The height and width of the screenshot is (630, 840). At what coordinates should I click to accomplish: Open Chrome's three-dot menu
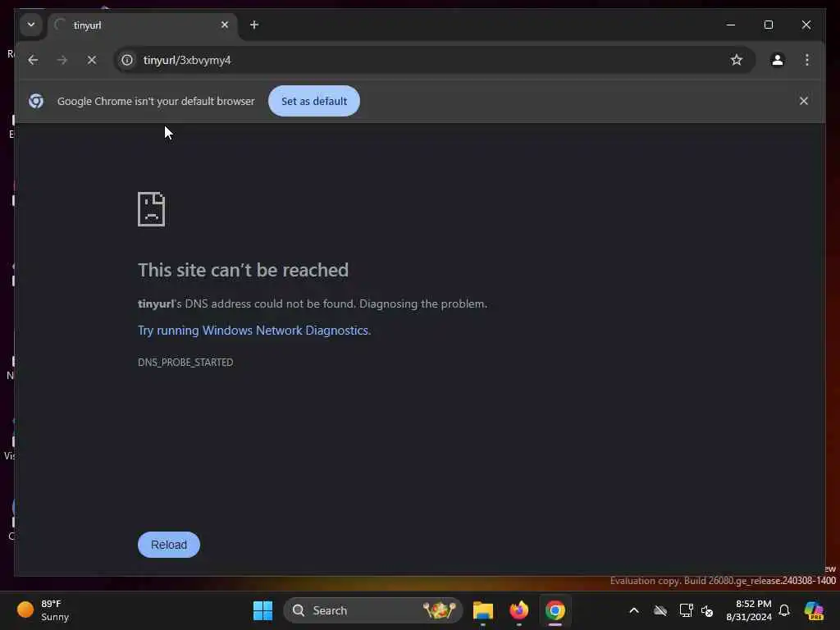807,60
